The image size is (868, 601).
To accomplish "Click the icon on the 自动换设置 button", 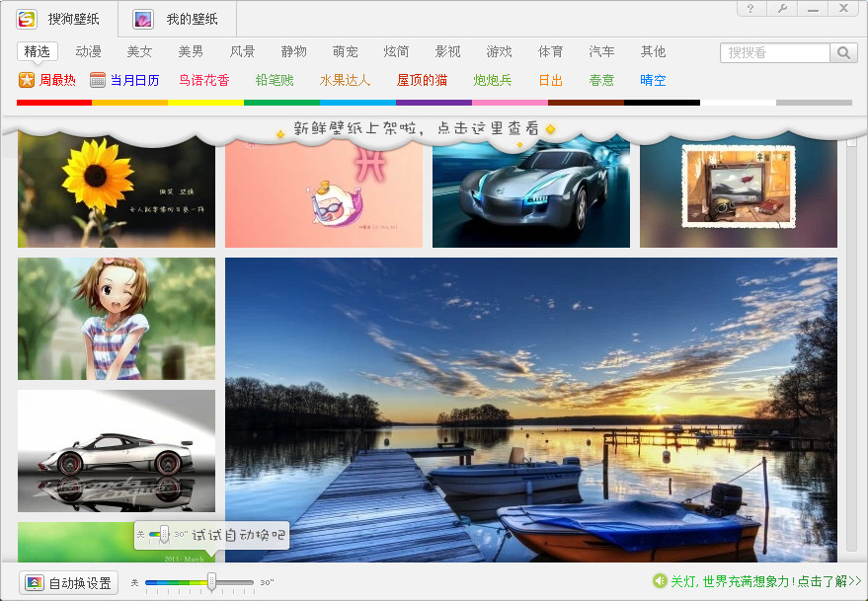I will (33, 583).
